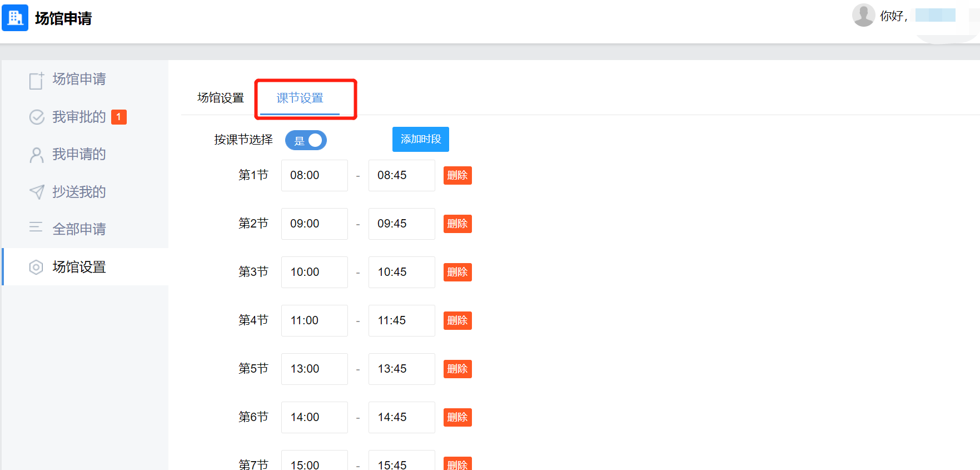Open the 第2节 start time 09:00 picker
Screen dimensions: 980x470
pos(314,224)
